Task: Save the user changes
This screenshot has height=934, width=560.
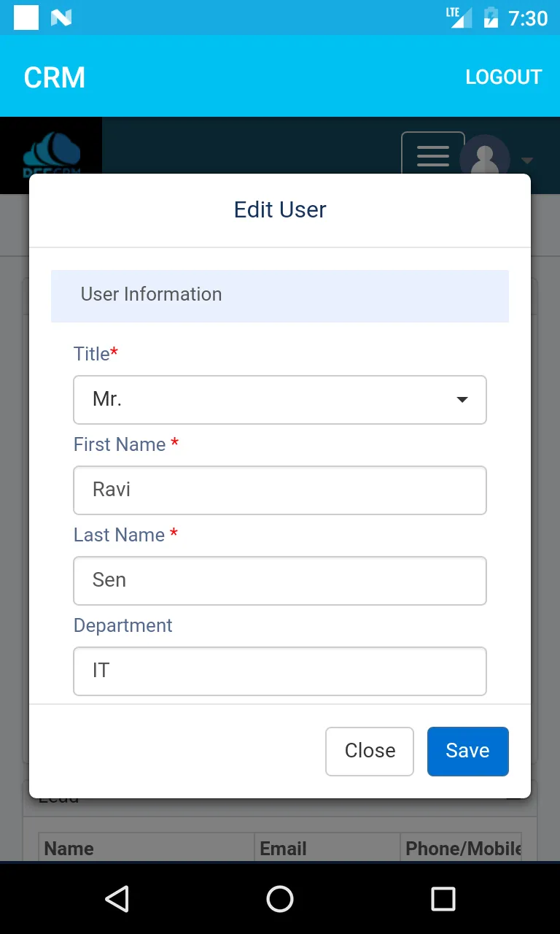Action: (468, 751)
